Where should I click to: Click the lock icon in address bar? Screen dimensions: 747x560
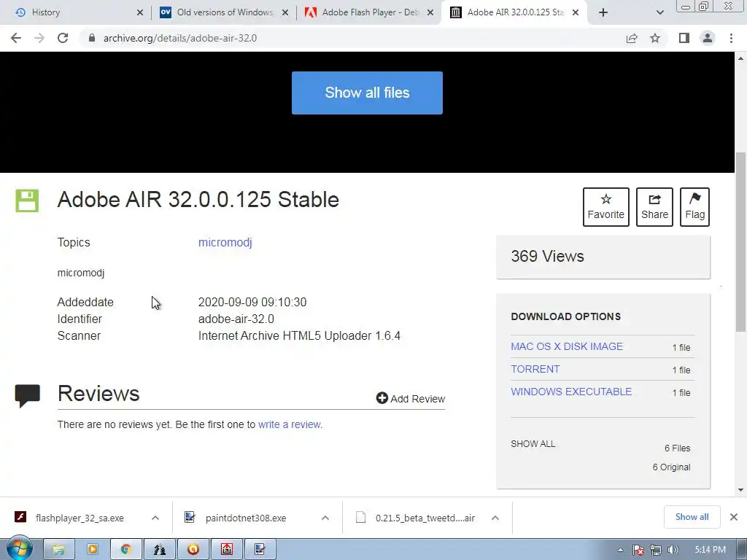click(92, 38)
